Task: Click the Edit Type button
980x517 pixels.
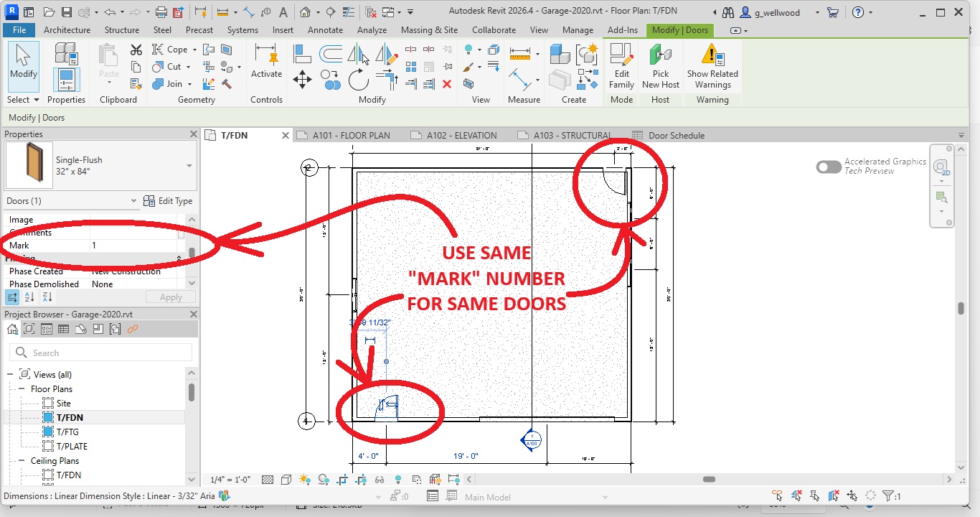Action: click(169, 201)
